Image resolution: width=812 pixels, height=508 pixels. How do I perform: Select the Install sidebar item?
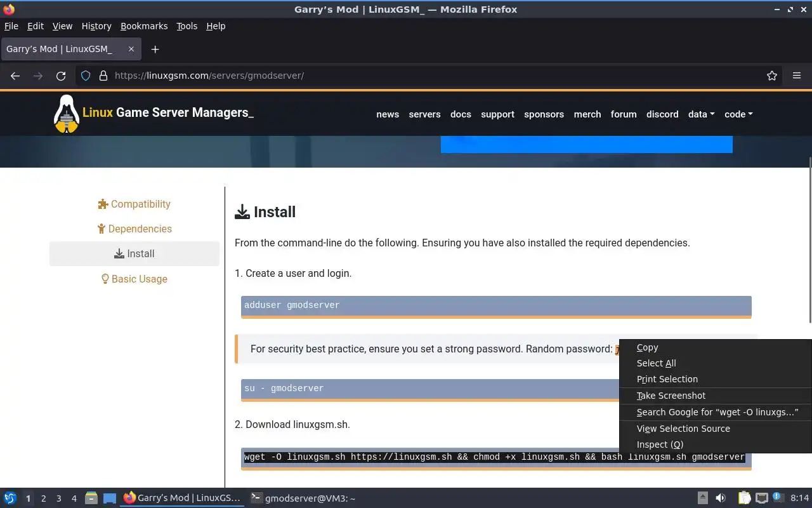click(x=134, y=253)
